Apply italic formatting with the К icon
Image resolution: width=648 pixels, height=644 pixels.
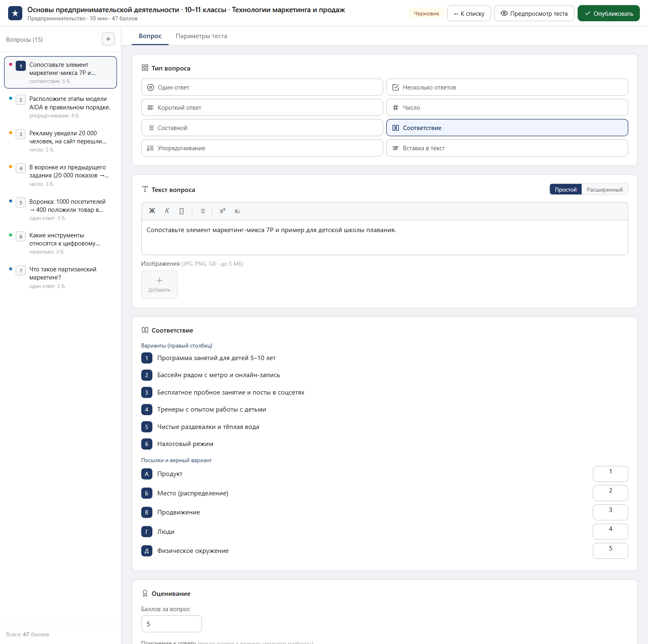pos(167,211)
